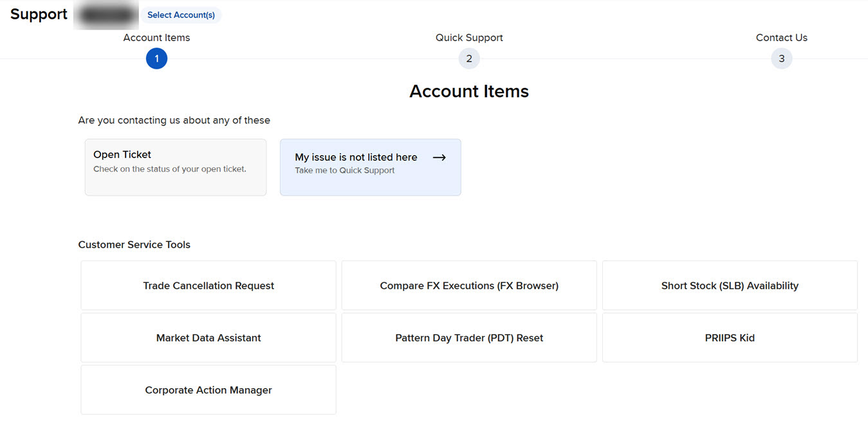Viewport: 868px width, 423px height.
Task: Open the PRIIPS Kid tool
Action: pos(730,337)
